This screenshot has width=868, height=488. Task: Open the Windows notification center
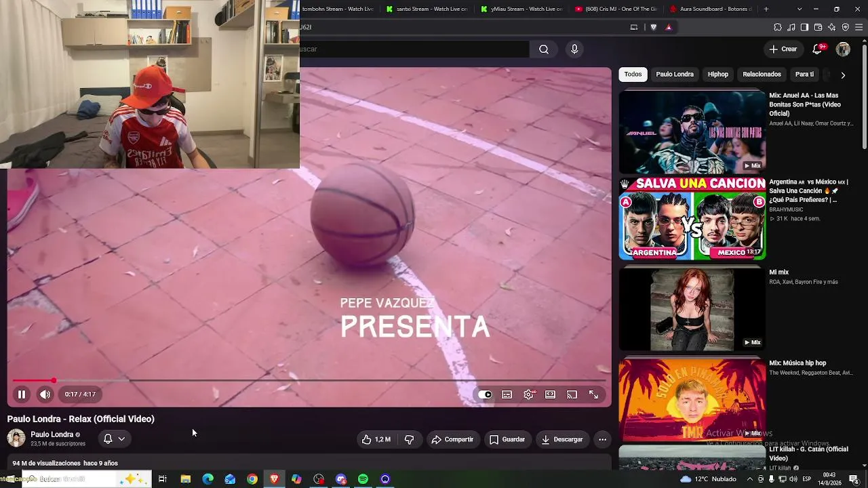(854, 479)
